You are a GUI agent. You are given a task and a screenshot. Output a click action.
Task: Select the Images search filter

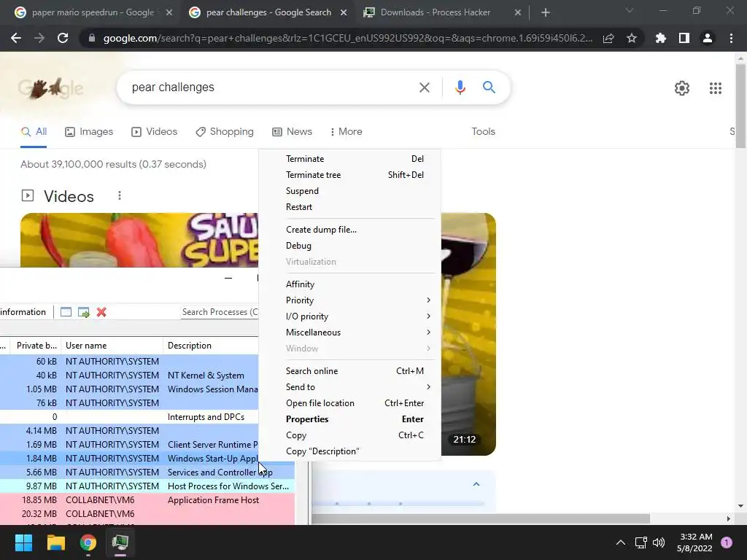pos(89,131)
